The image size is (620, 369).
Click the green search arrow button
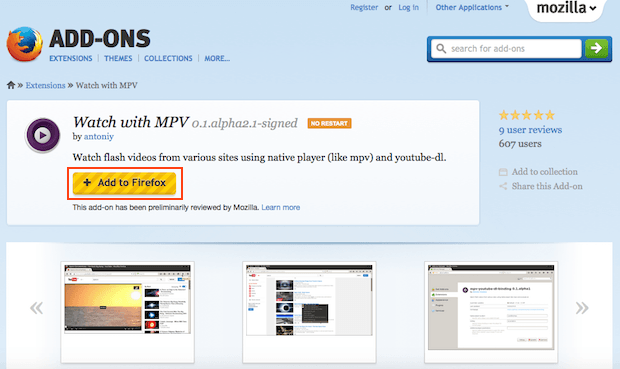coord(596,48)
